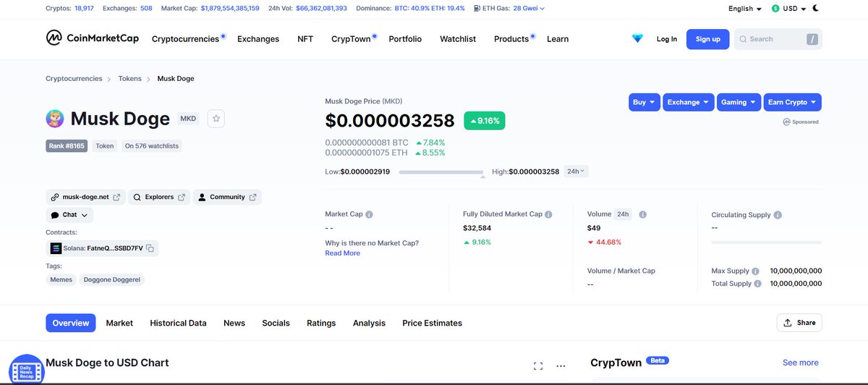Expand the Buy dropdown
Screen dimensions: 868x385
click(644, 102)
